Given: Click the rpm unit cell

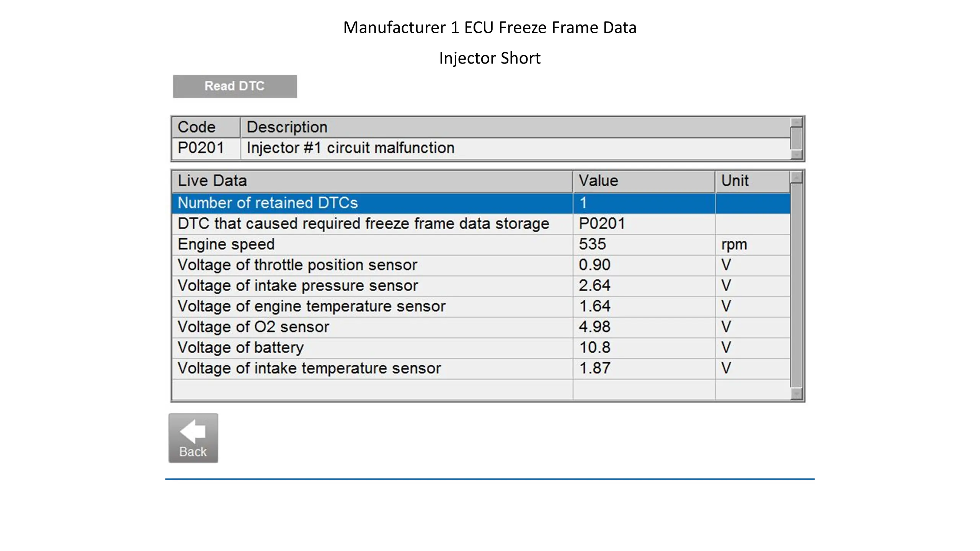Looking at the screenshot, I should pyautogui.click(x=753, y=245).
